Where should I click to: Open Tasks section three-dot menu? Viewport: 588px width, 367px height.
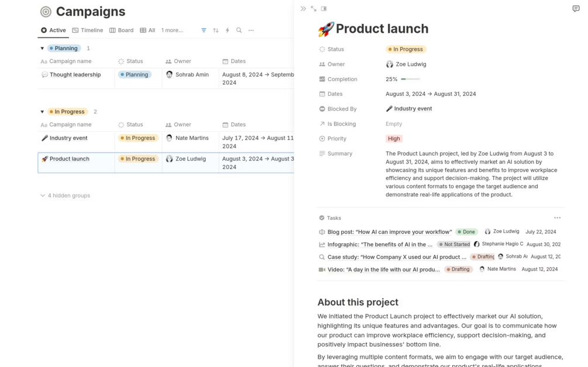(x=557, y=218)
